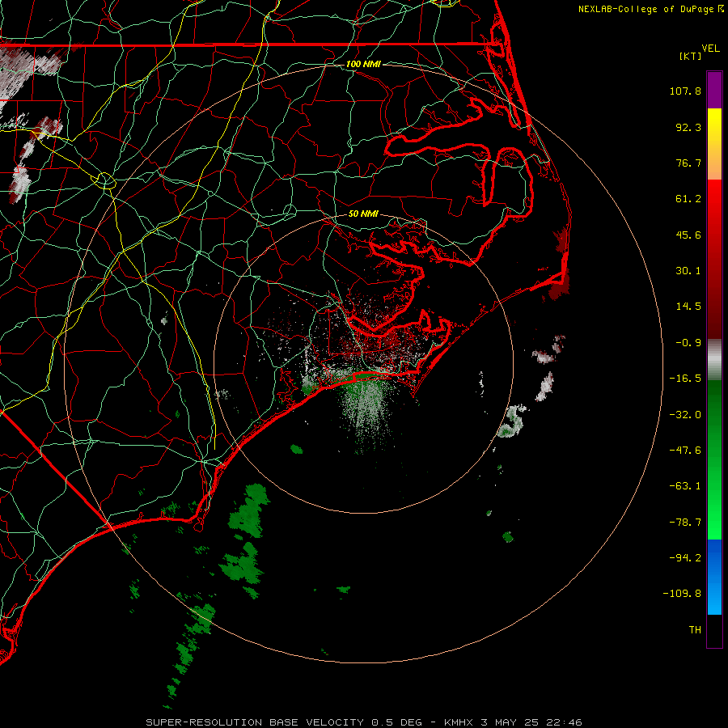This screenshot has height=728, width=728.
Task: Select the -47.6 legend value
Action: [x=685, y=451]
